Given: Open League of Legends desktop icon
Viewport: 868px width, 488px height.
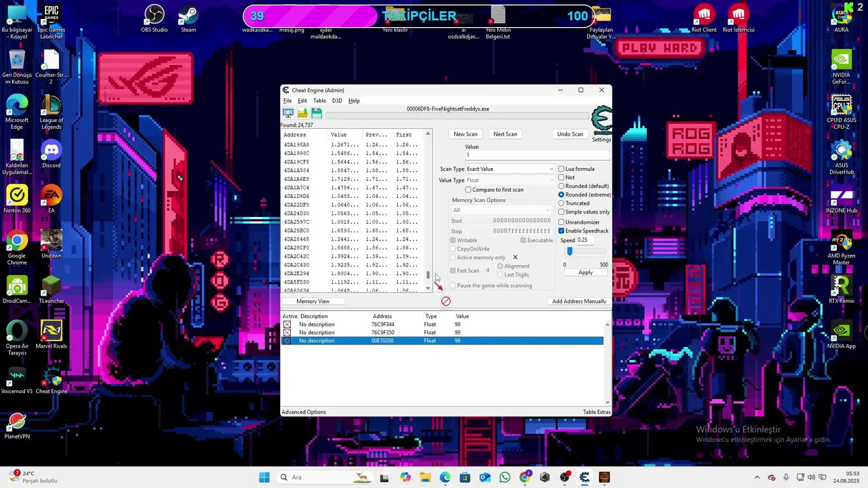Looking at the screenshot, I should [x=52, y=112].
